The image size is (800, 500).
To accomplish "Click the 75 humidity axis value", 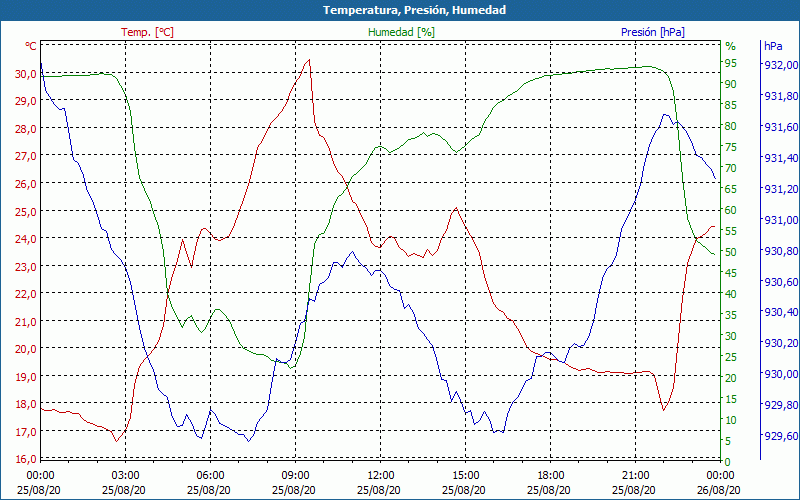I will pos(731,147).
